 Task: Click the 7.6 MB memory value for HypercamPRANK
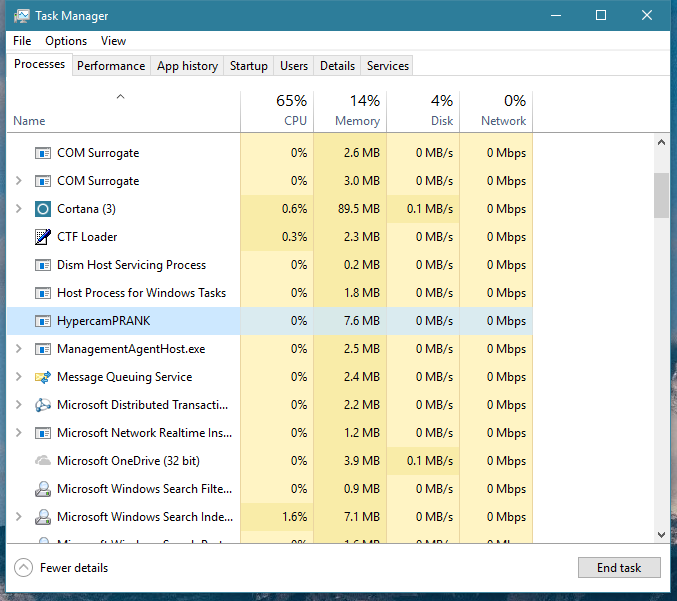pyautogui.click(x=362, y=321)
